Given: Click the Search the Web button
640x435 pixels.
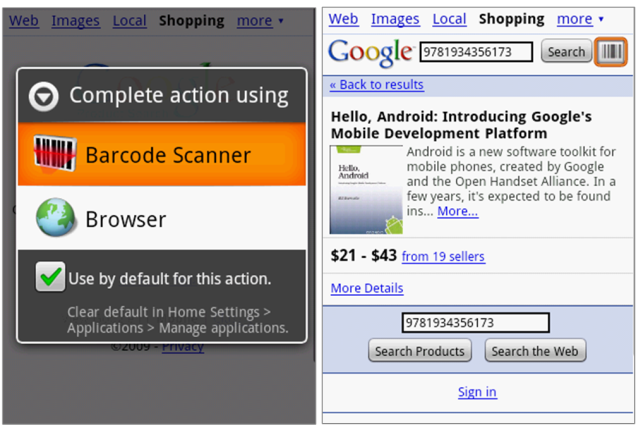Looking at the screenshot, I should [x=535, y=351].
